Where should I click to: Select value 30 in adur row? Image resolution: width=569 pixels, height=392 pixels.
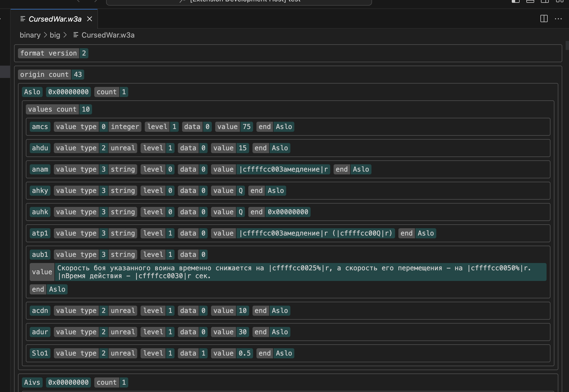pos(242,332)
